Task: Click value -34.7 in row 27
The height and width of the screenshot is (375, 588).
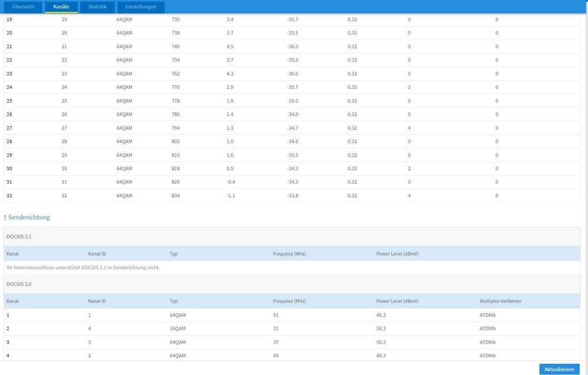Action: pyautogui.click(x=292, y=128)
